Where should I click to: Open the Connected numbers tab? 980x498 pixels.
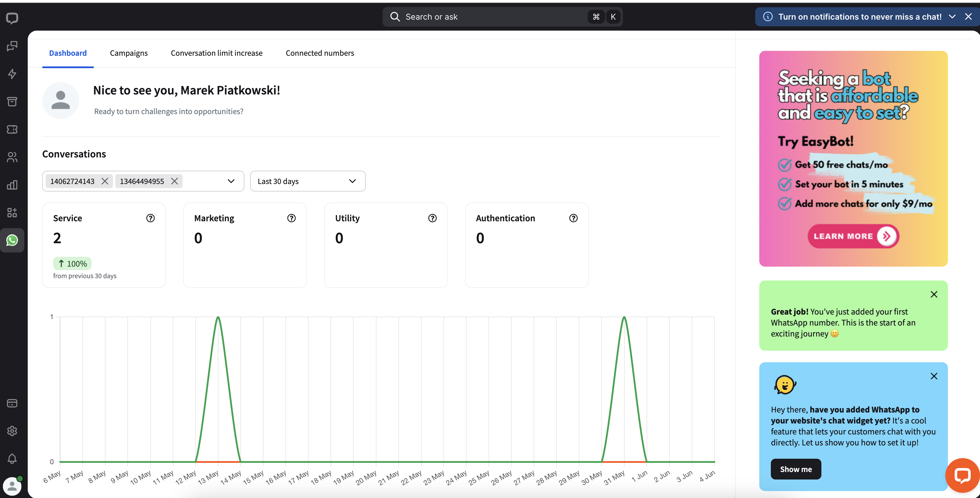tap(320, 53)
